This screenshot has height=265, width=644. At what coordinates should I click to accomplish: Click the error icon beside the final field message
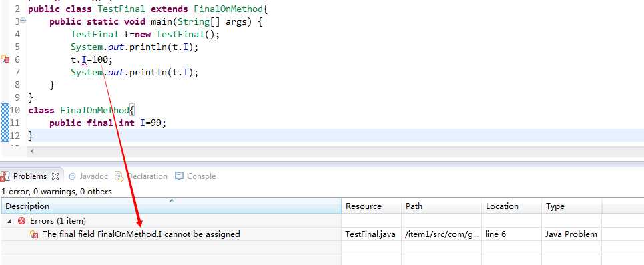35,234
